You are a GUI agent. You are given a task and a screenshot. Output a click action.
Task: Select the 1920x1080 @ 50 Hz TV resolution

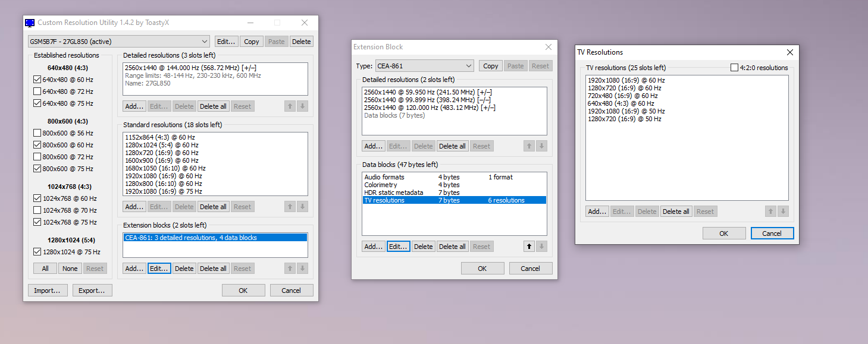(626, 111)
